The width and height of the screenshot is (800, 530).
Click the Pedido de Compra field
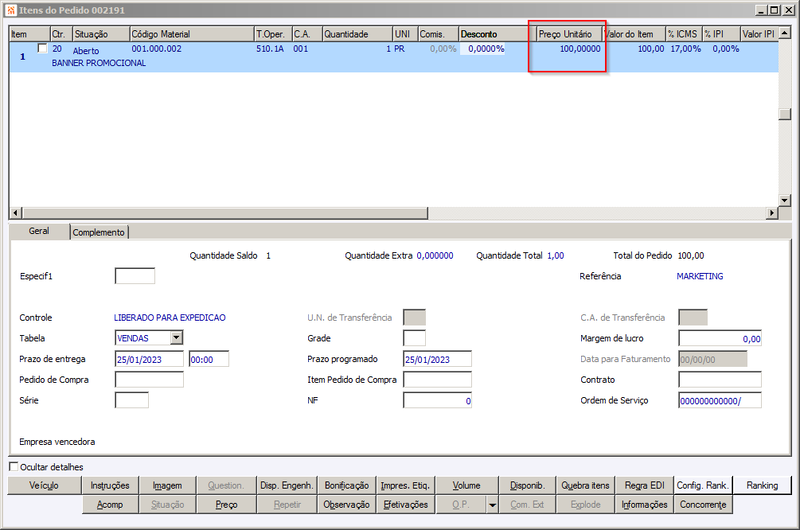tap(149, 380)
